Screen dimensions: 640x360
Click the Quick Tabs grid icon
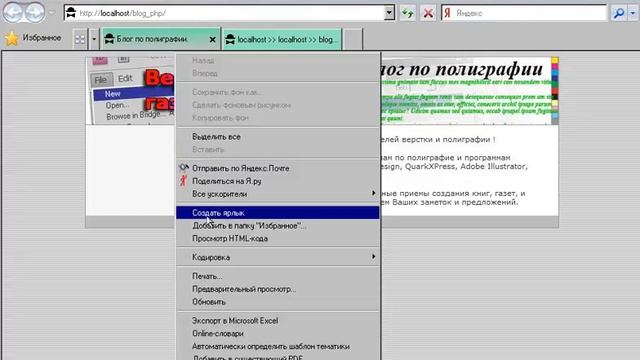(80, 39)
